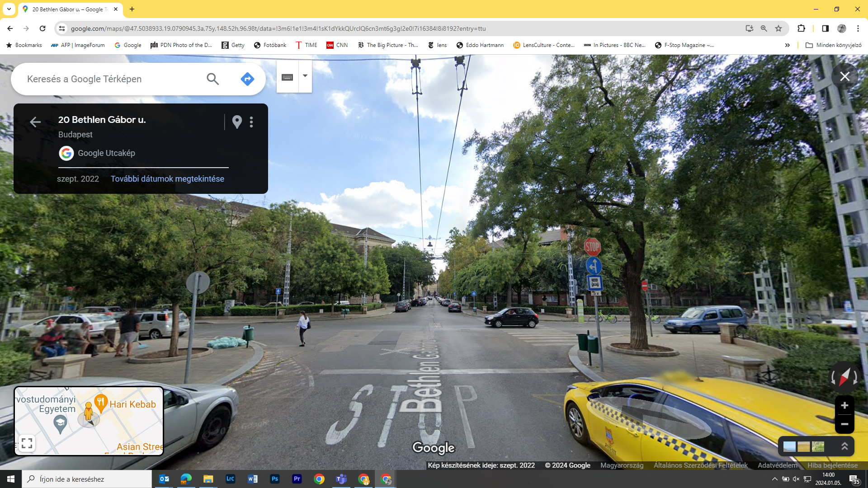Click the compass to reset orientation
Viewport: 868px width, 488px height.
point(844,377)
